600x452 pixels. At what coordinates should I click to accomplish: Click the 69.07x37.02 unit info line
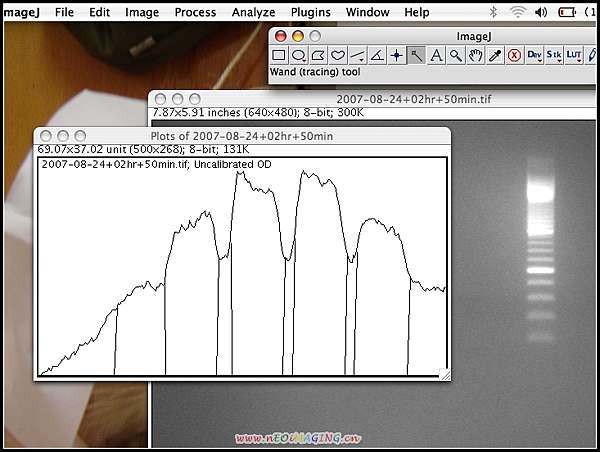pos(143,149)
